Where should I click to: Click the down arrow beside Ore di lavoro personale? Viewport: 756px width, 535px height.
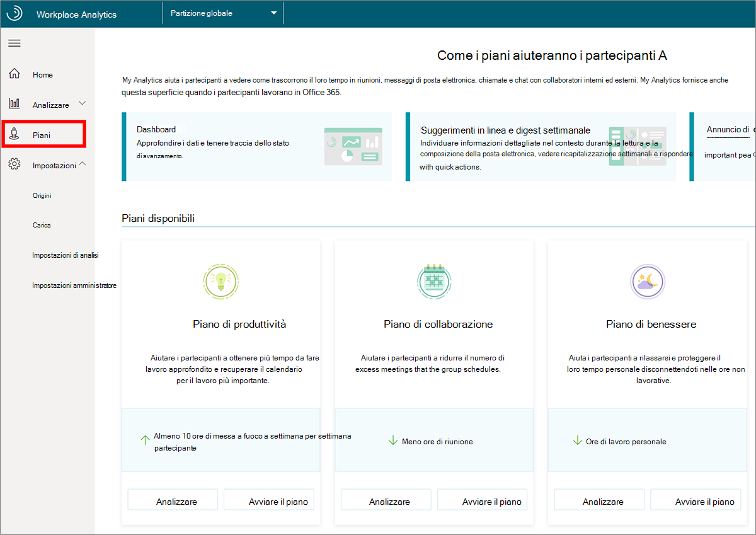(577, 440)
